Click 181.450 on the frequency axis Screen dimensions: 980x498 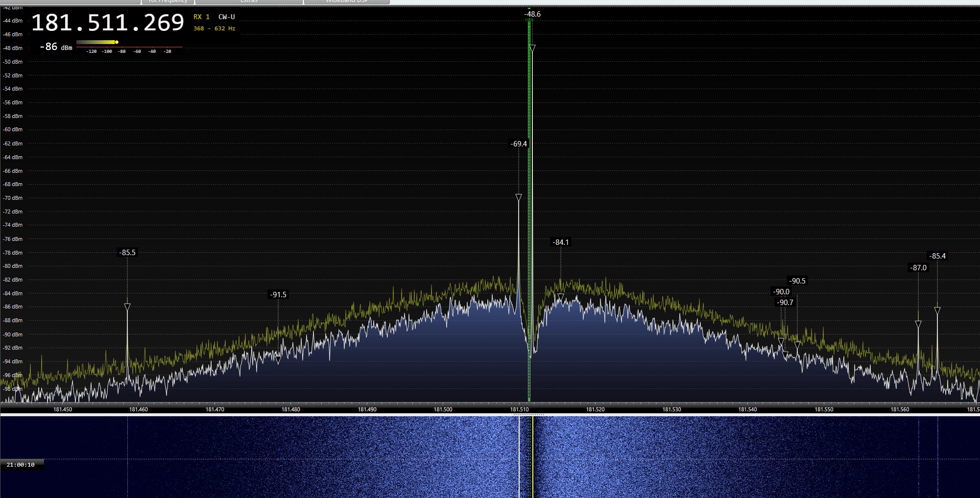coord(63,409)
